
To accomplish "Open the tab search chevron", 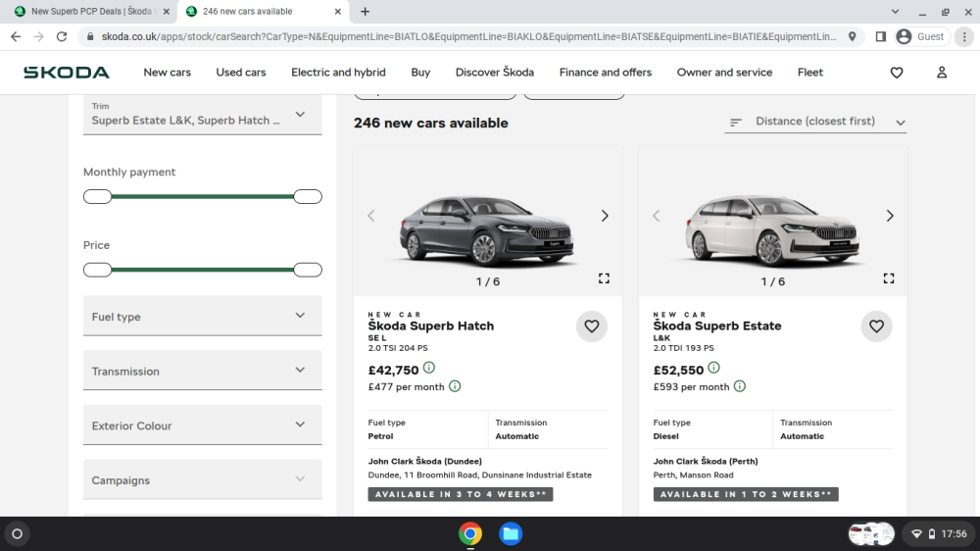I will (895, 11).
